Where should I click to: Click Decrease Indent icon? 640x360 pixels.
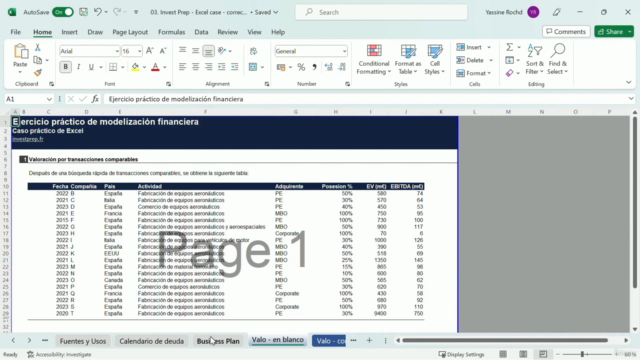pos(222,67)
